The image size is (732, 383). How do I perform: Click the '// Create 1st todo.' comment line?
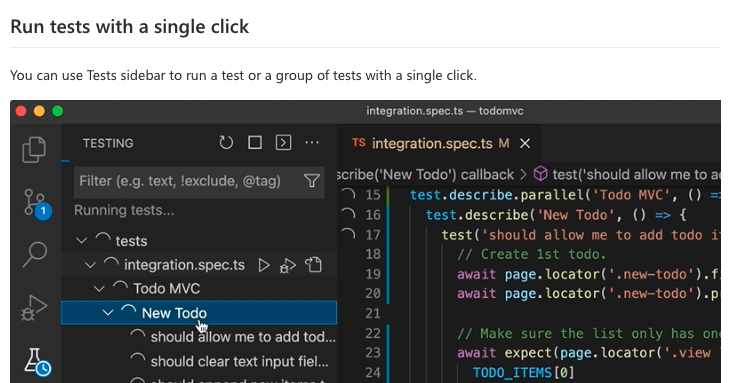pyautogui.click(x=531, y=254)
